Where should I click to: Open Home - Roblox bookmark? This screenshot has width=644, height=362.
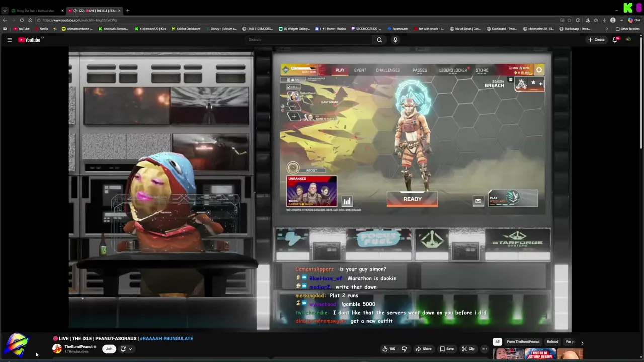pos(331,29)
